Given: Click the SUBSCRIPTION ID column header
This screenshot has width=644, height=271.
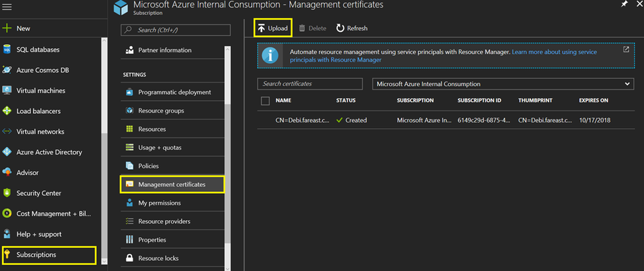Looking at the screenshot, I should [479, 100].
